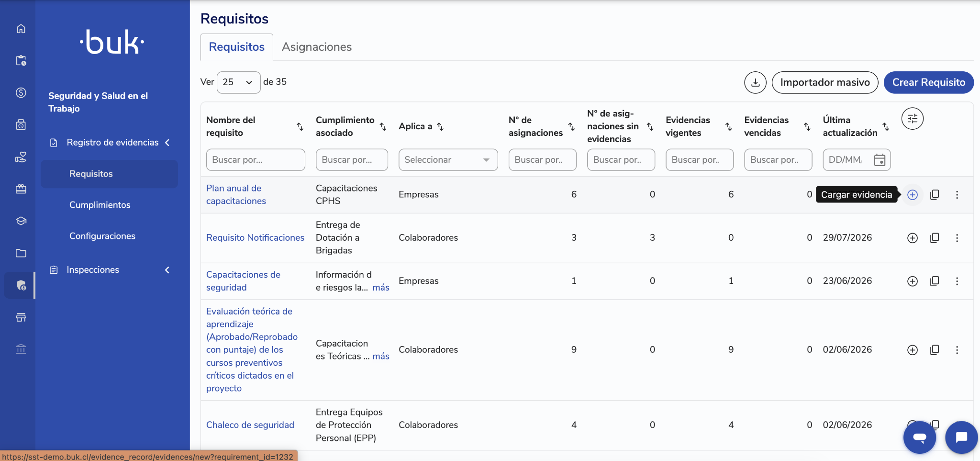Sort by Aplica a column

(x=440, y=126)
